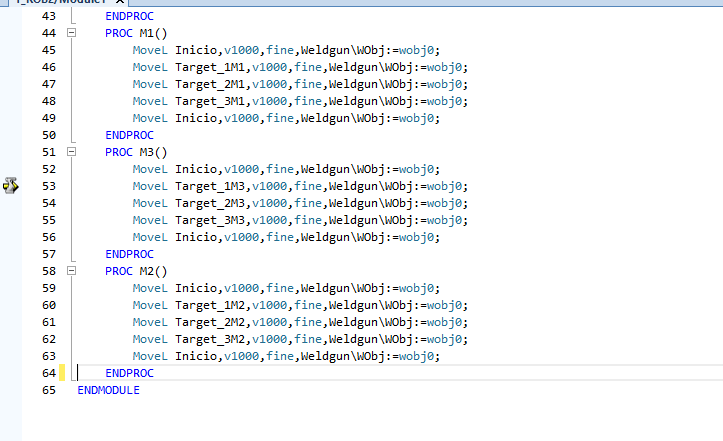Click fine zone value on line 47
This screenshot has width=723, height=441.
point(308,84)
